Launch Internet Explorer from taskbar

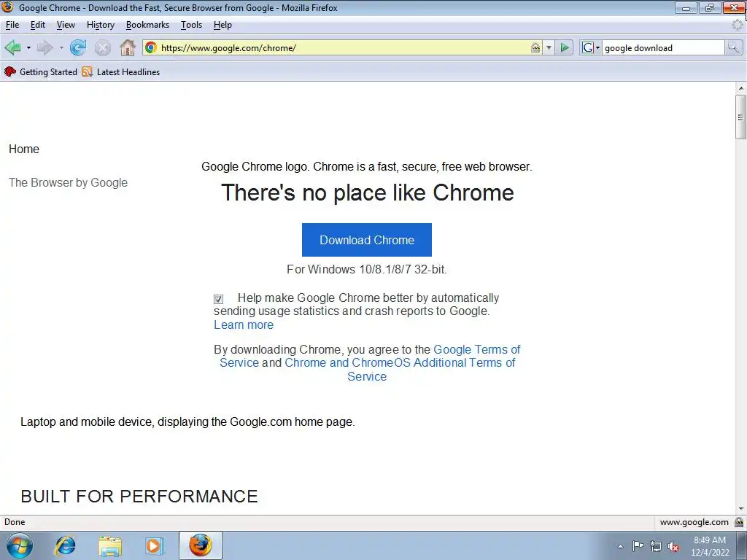tap(65, 545)
